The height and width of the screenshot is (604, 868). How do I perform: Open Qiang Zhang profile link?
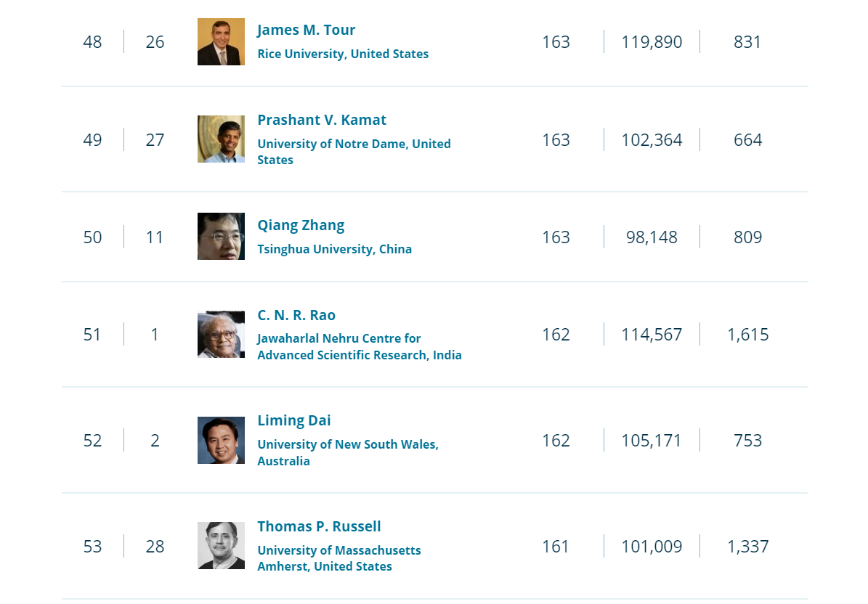[301, 226]
